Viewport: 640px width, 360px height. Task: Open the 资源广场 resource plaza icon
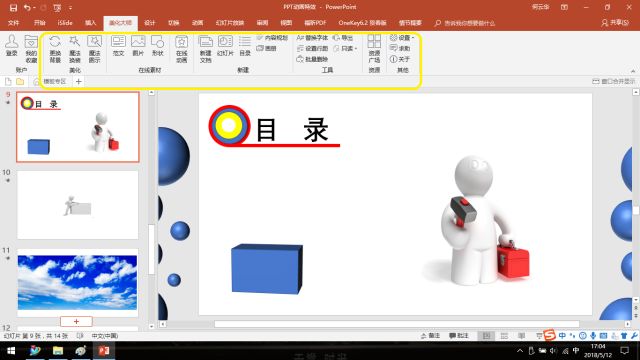click(x=374, y=49)
